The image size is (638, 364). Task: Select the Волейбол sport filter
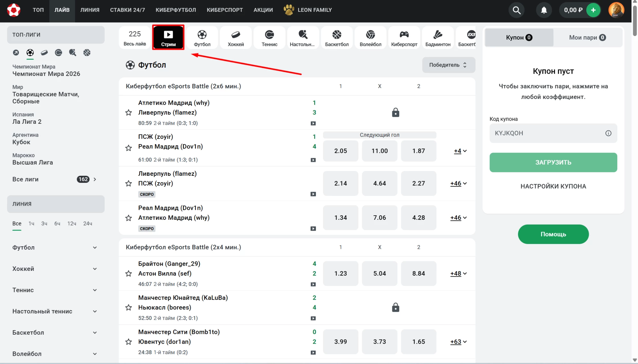pos(371,38)
